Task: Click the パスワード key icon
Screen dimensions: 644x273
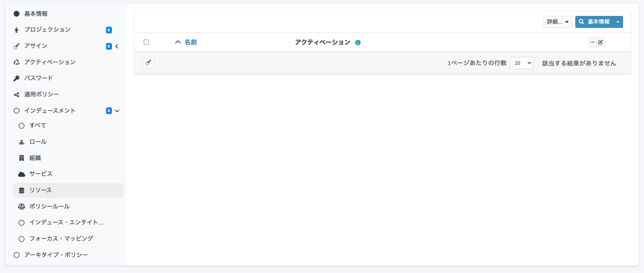Action: click(16, 78)
